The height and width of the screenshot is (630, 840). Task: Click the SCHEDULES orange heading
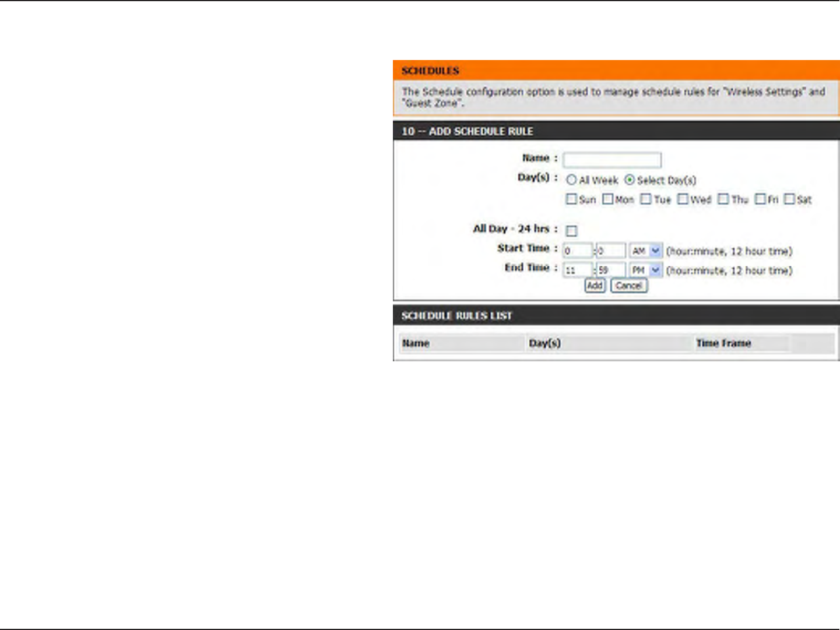click(430, 71)
